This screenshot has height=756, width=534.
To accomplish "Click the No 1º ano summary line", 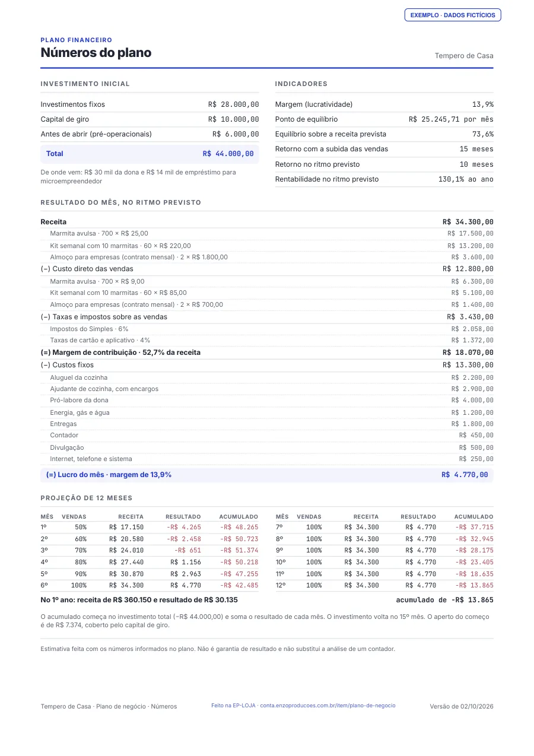I will coord(139,600).
